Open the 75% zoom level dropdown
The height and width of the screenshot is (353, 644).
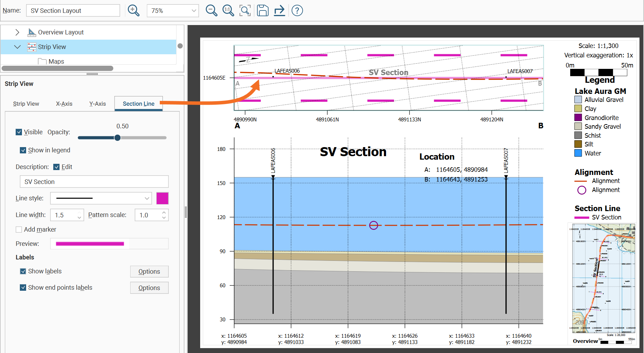click(173, 11)
